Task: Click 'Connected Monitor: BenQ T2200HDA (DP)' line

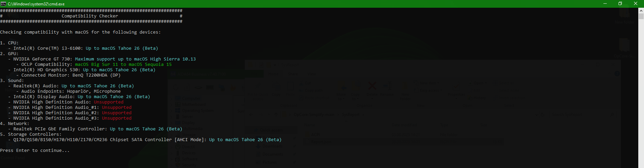Action: pos(71,75)
